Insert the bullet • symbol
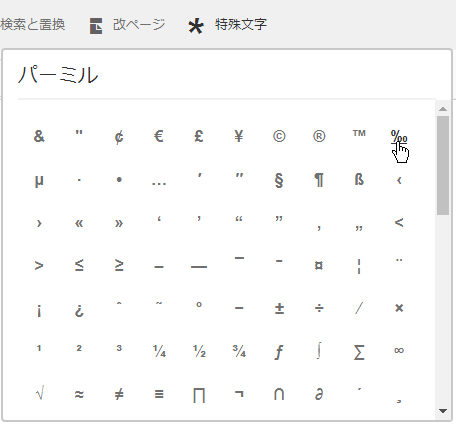 [x=119, y=180]
